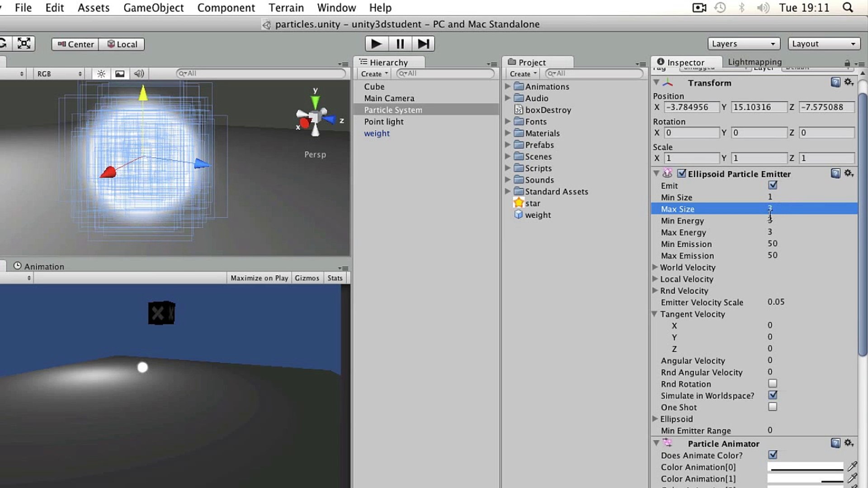Open Transform component help book icon

coord(835,82)
